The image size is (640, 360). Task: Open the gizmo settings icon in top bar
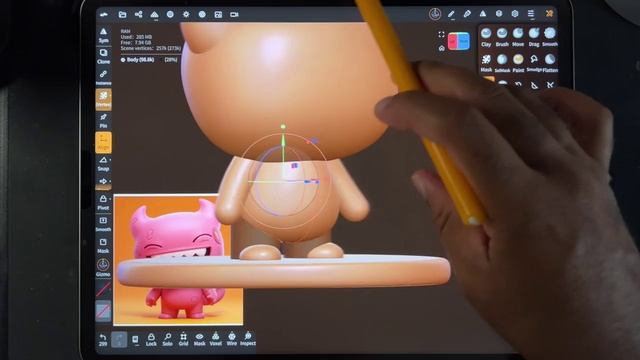[435, 14]
